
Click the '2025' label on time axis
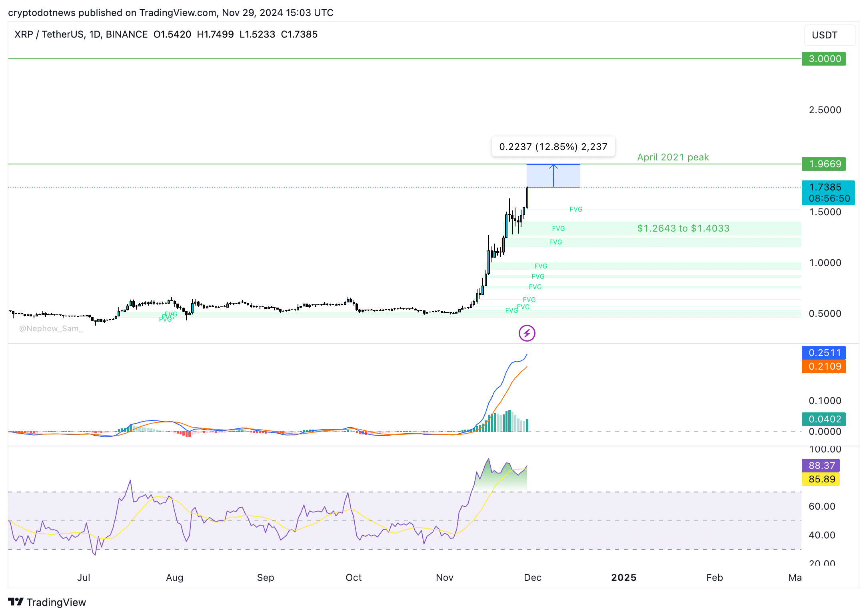point(623,578)
